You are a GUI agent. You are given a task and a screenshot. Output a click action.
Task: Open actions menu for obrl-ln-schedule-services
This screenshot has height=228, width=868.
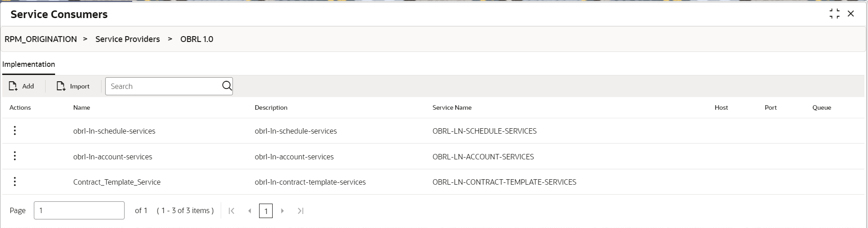(15, 130)
